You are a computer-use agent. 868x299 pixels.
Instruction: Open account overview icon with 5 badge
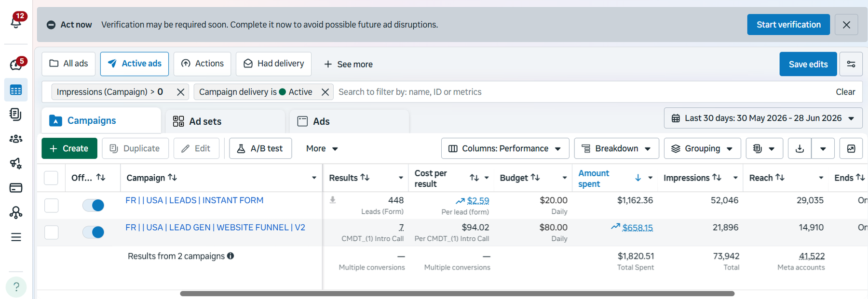pyautogui.click(x=16, y=65)
